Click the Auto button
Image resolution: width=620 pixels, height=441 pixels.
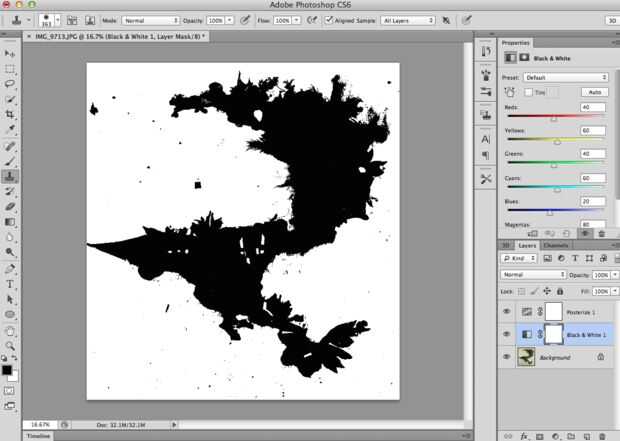point(595,92)
